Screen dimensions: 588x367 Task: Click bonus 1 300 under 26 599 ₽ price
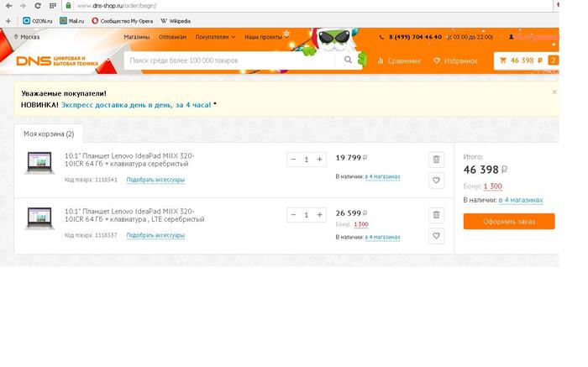pyautogui.click(x=360, y=224)
